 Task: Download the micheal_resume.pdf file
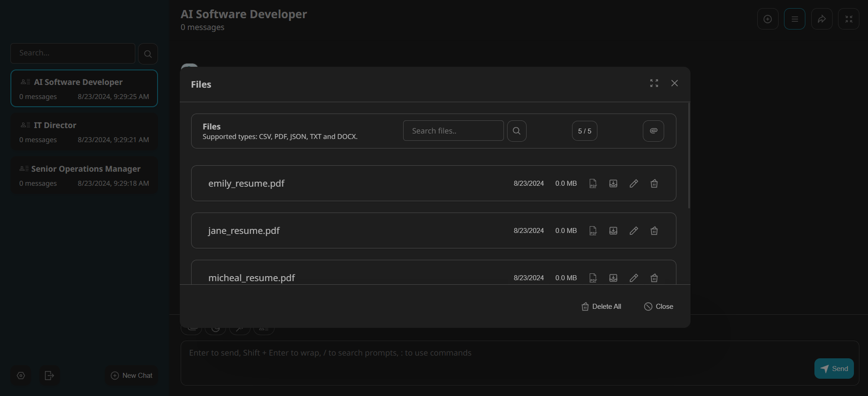click(613, 278)
